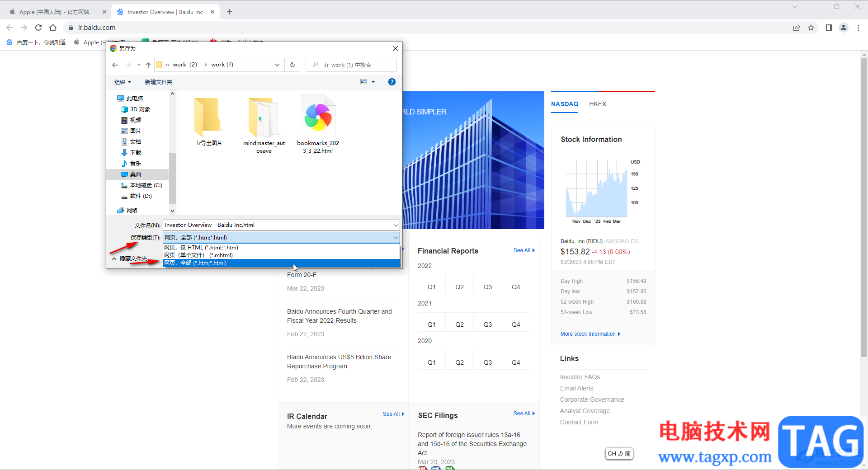The width and height of the screenshot is (868, 470).
Task: Go back in the Save As dialog
Action: click(x=115, y=65)
